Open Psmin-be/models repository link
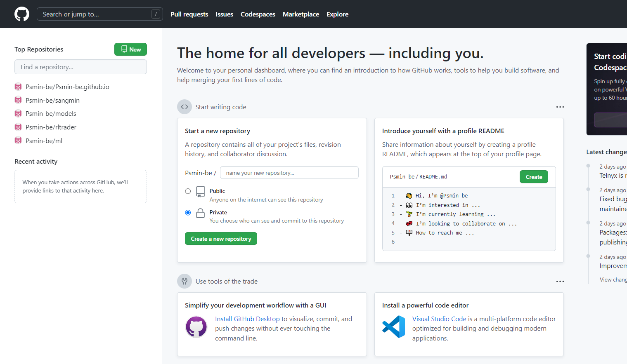Viewport: 627px width, 364px height. (51, 113)
